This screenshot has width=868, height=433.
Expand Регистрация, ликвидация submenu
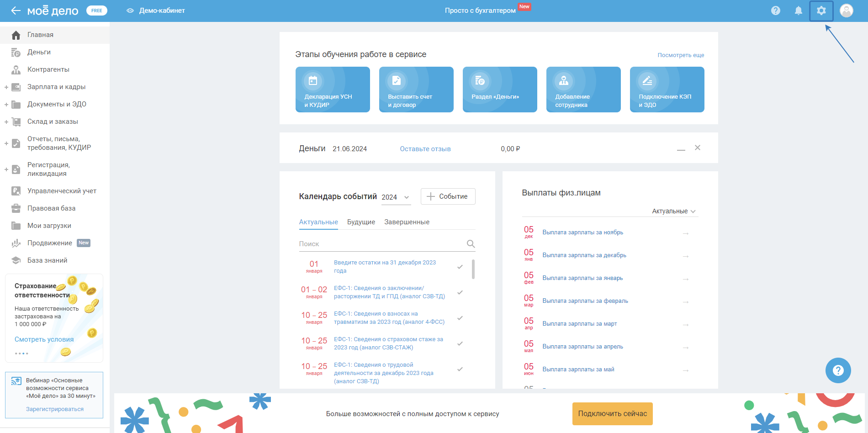coord(6,169)
